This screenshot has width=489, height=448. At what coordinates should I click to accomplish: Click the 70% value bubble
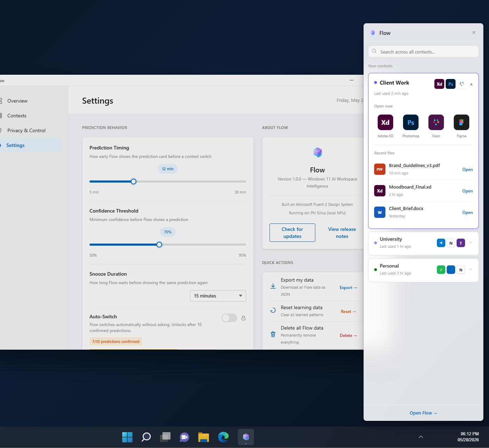tap(168, 232)
